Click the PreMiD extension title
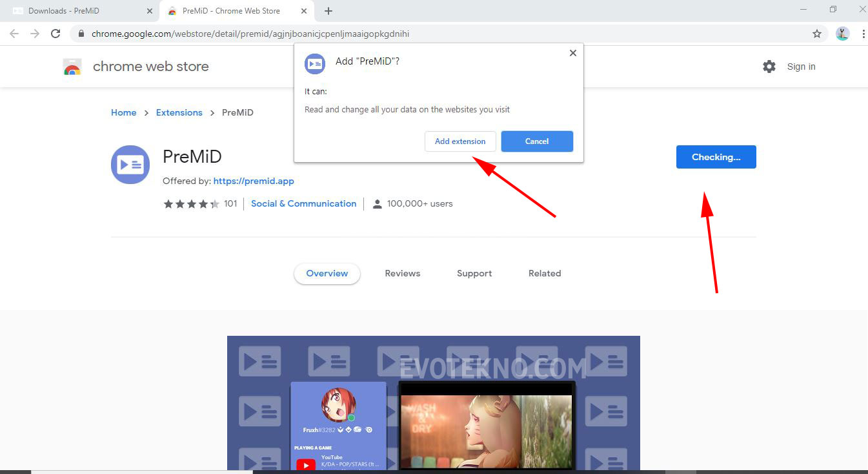This screenshot has width=868, height=474. (192, 156)
